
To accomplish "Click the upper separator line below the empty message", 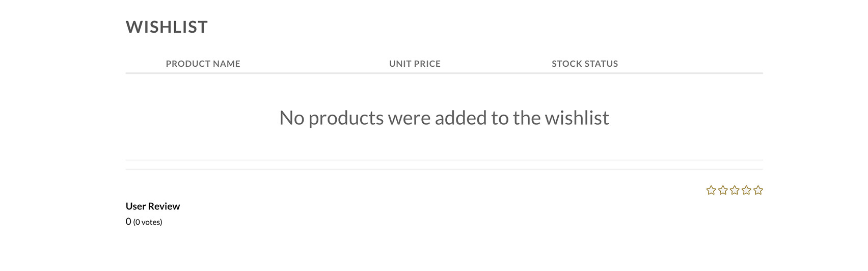I will 444,160.
